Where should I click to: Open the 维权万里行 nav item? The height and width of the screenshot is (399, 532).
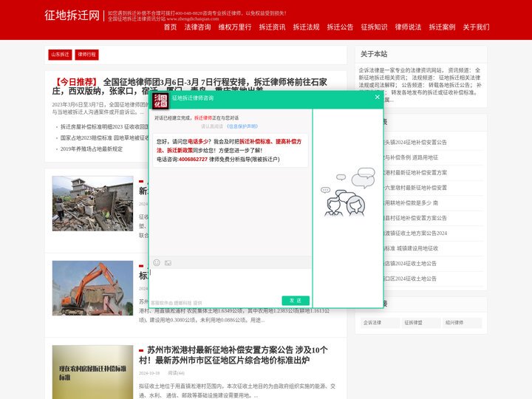(x=235, y=27)
